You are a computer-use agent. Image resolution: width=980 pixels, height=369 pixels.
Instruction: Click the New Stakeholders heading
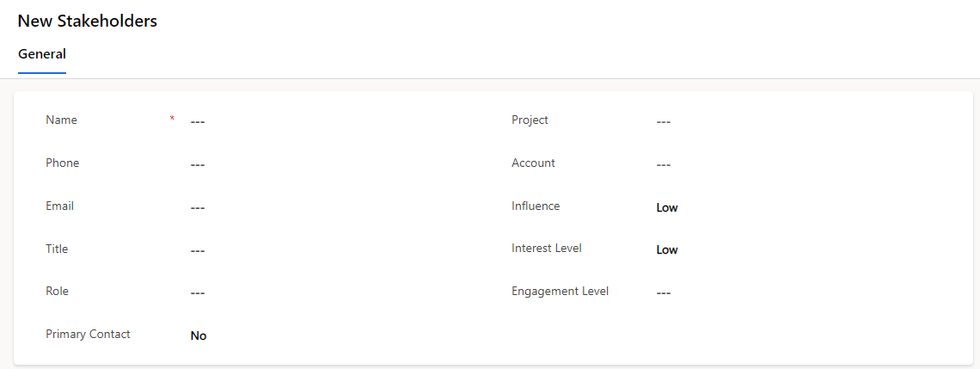(x=88, y=21)
